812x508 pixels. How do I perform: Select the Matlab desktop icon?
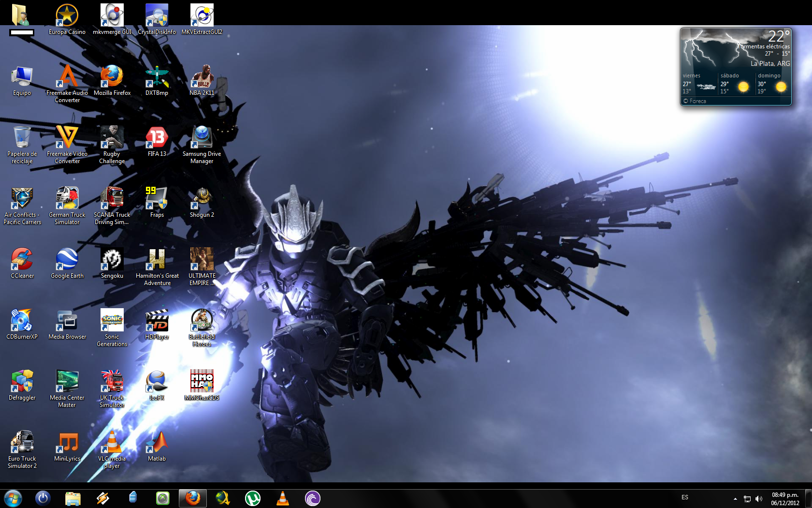pyautogui.click(x=157, y=446)
